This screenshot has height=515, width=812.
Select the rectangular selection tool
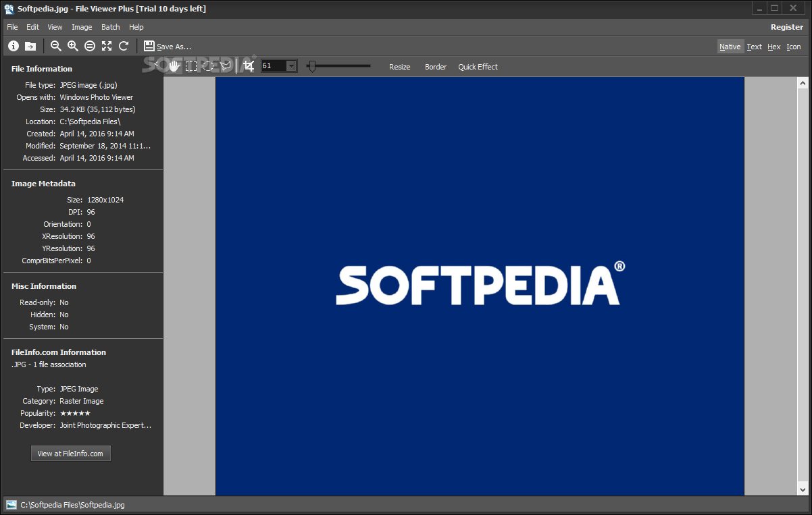point(192,66)
